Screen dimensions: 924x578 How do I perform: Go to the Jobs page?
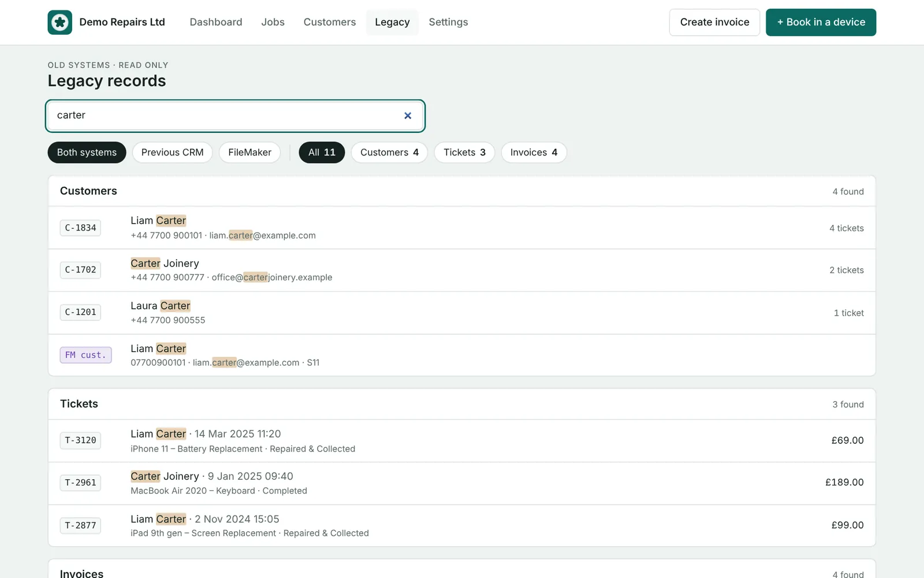273,22
